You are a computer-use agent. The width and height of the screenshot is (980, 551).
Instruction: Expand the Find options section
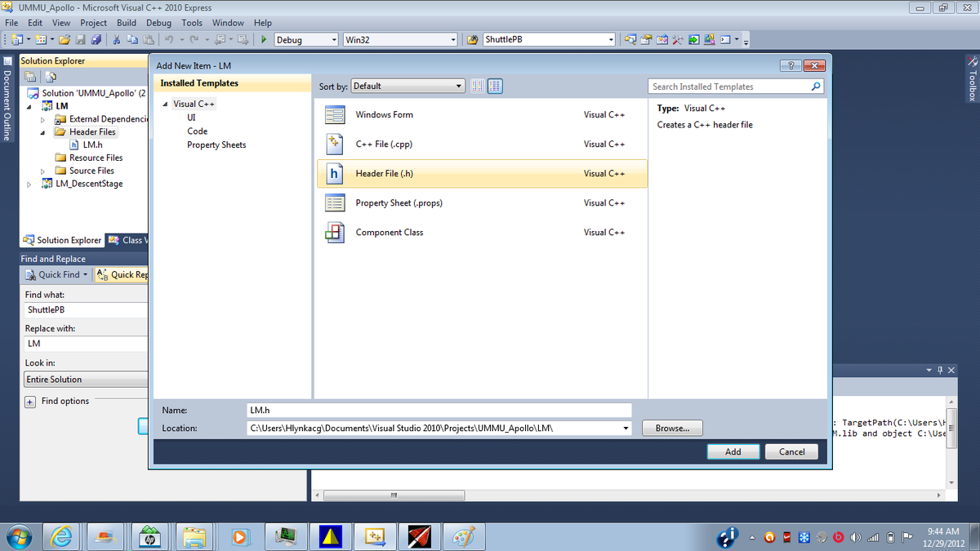click(x=30, y=402)
